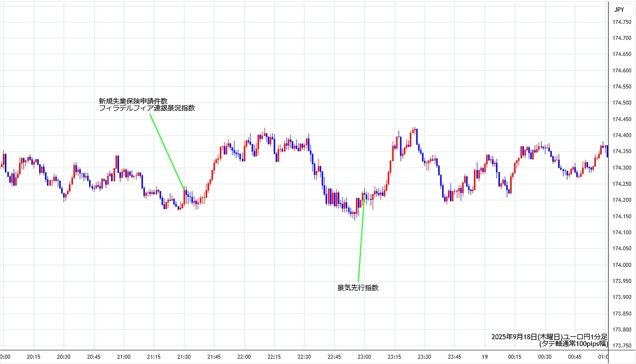
Task: Pick the 174.500 value on the price scale
Action: pos(622,103)
